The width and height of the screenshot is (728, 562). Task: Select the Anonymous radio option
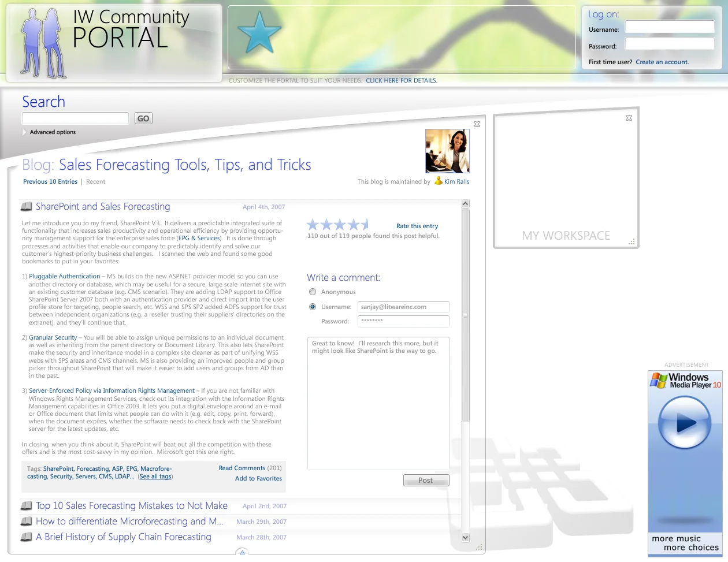[x=313, y=292]
